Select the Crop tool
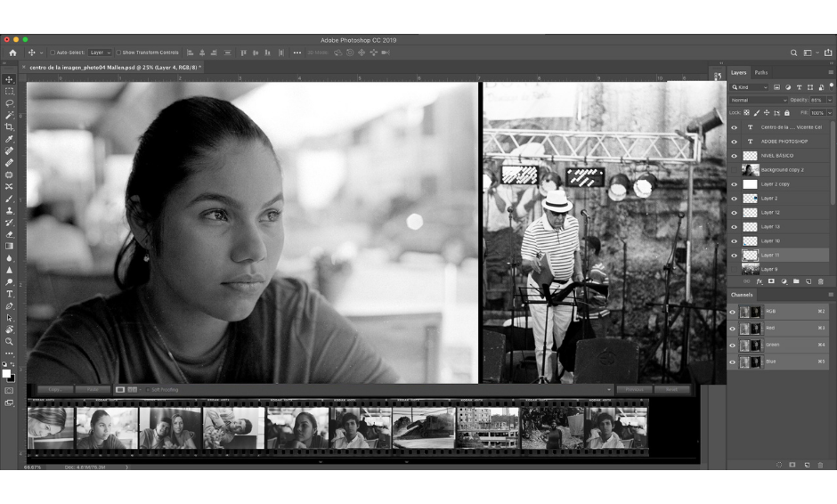Viewport: 837px width, 504px height. pos(10,127)
